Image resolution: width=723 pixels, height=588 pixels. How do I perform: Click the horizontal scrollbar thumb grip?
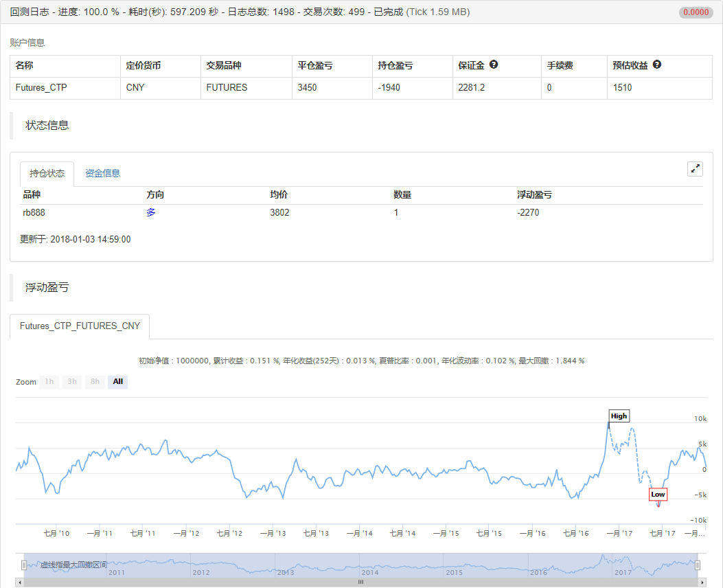[360, 582]
